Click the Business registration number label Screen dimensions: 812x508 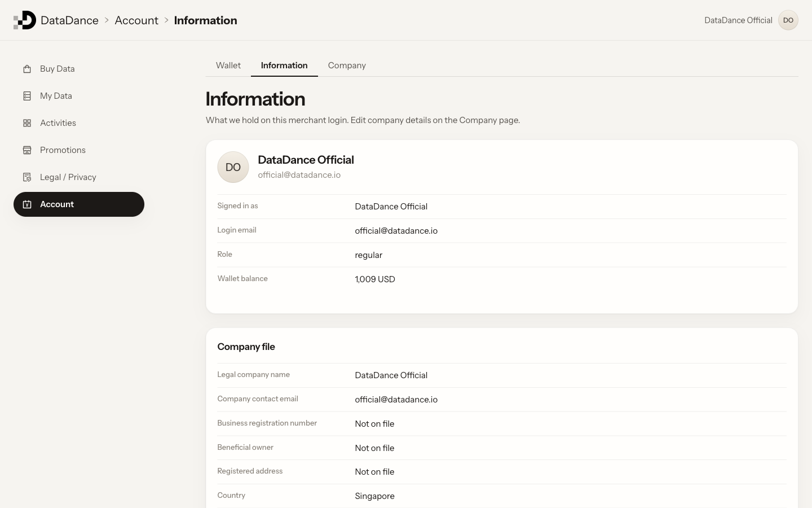point(267,423)
